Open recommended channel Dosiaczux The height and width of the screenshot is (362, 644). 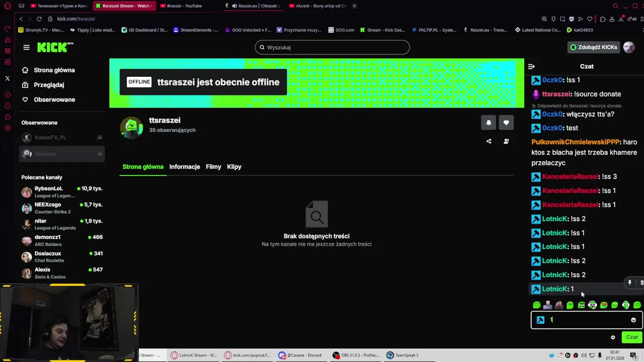[62, 257]
